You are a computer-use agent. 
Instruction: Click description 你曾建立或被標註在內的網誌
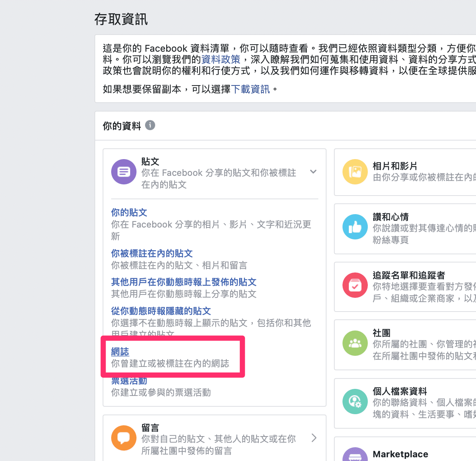tap(170, 364)
